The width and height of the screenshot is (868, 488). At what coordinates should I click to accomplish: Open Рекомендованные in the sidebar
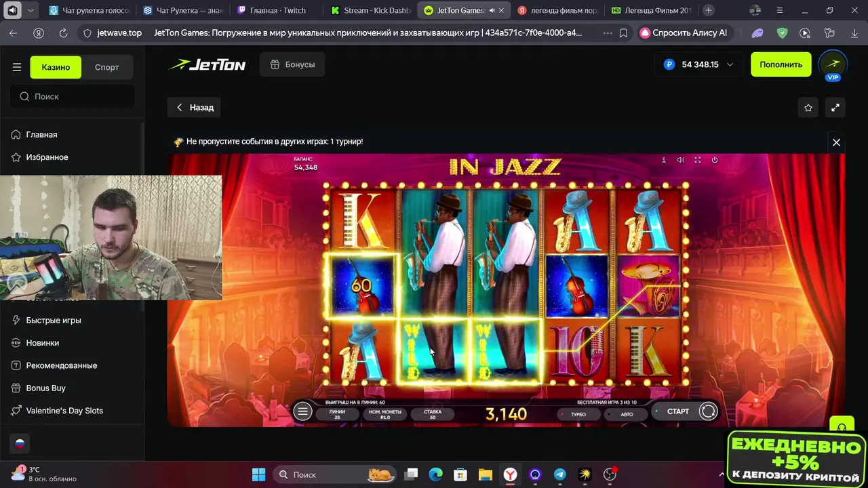[61, 365]
